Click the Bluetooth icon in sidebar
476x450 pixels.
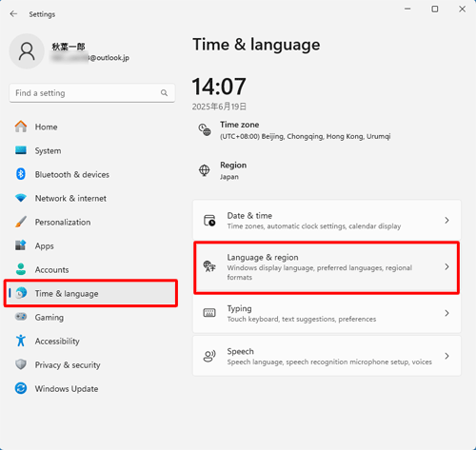coord(21,174)
